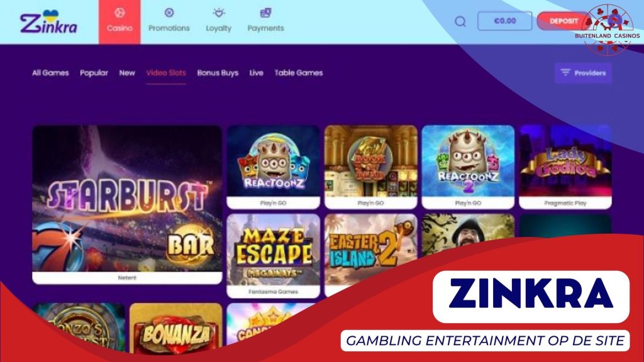Select the Live games tab
This screenshot has width=644, height=362.
(257, 73)
